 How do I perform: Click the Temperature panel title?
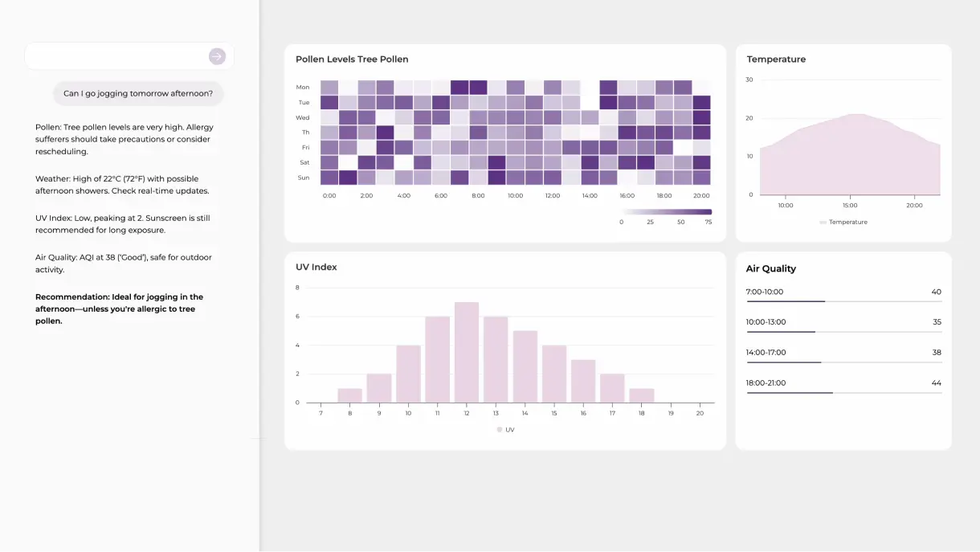775,59
